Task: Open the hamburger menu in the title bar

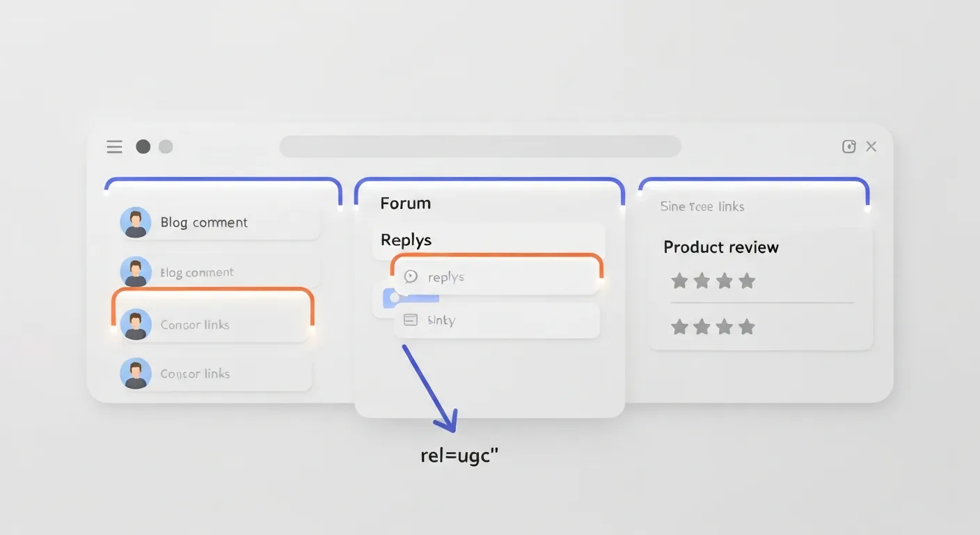Action: [x=114, y=146]
